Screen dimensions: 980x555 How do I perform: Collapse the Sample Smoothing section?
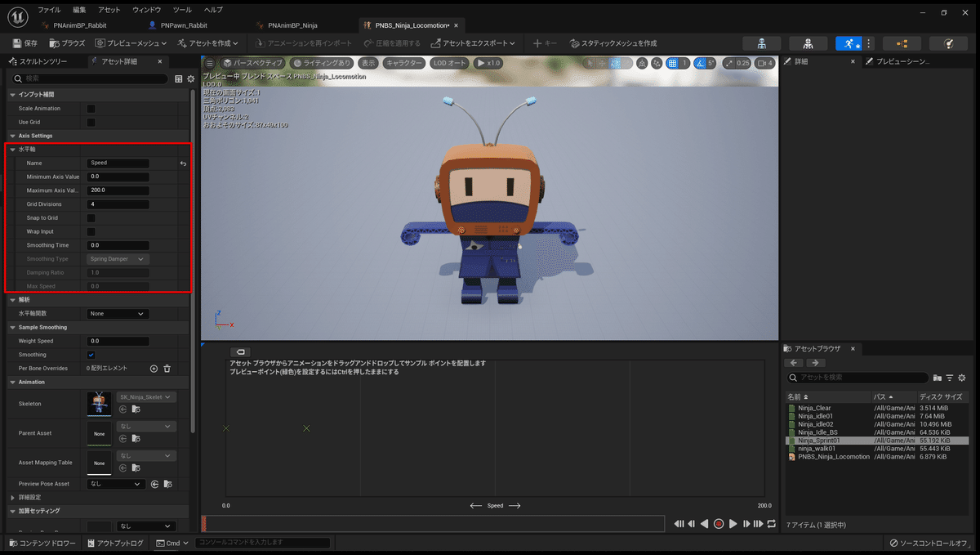12,328
